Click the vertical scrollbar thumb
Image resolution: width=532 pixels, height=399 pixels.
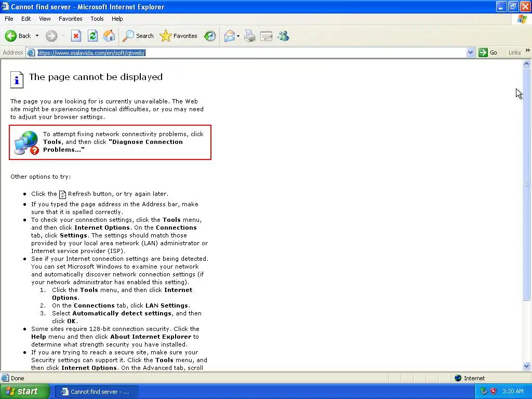527,184
